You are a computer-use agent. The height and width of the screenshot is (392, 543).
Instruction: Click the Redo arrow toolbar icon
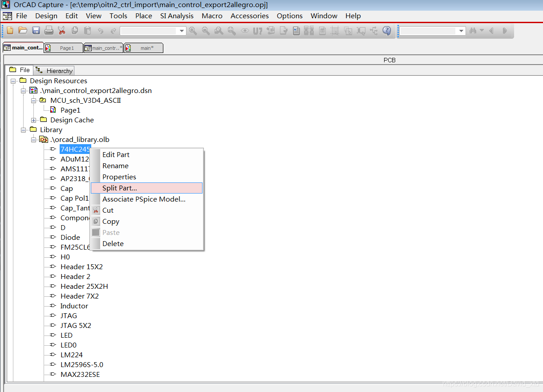tap(113, 31)
